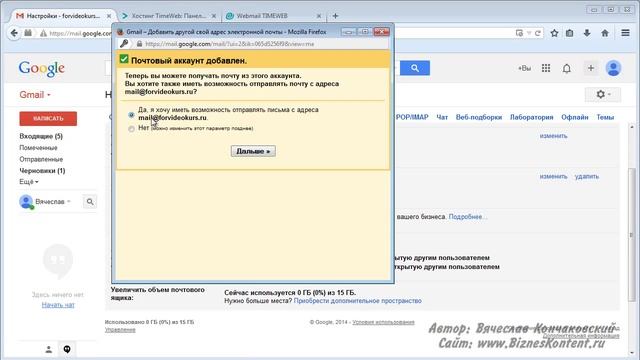
Task: Click the padlock icon in popup URL bar
Action: point(139,44)
